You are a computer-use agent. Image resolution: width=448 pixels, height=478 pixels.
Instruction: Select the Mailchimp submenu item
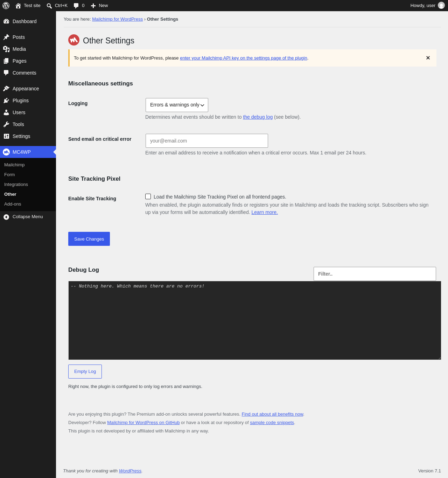(14, 165)
